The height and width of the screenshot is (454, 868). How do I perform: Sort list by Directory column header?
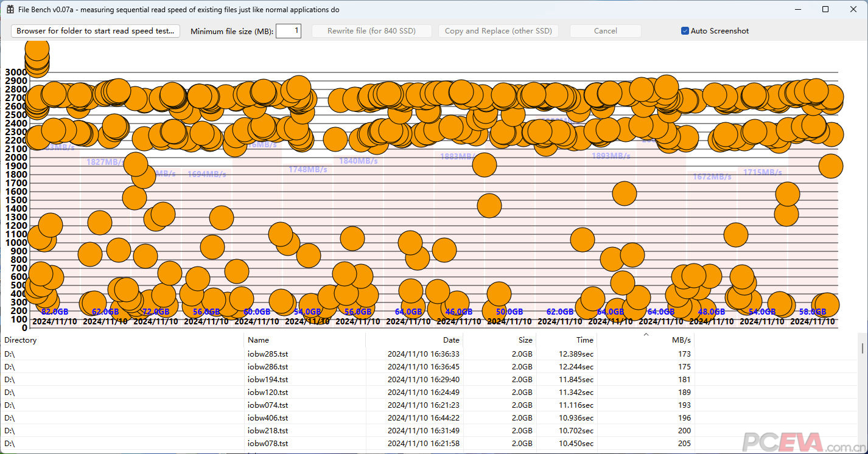coord(122,340)
